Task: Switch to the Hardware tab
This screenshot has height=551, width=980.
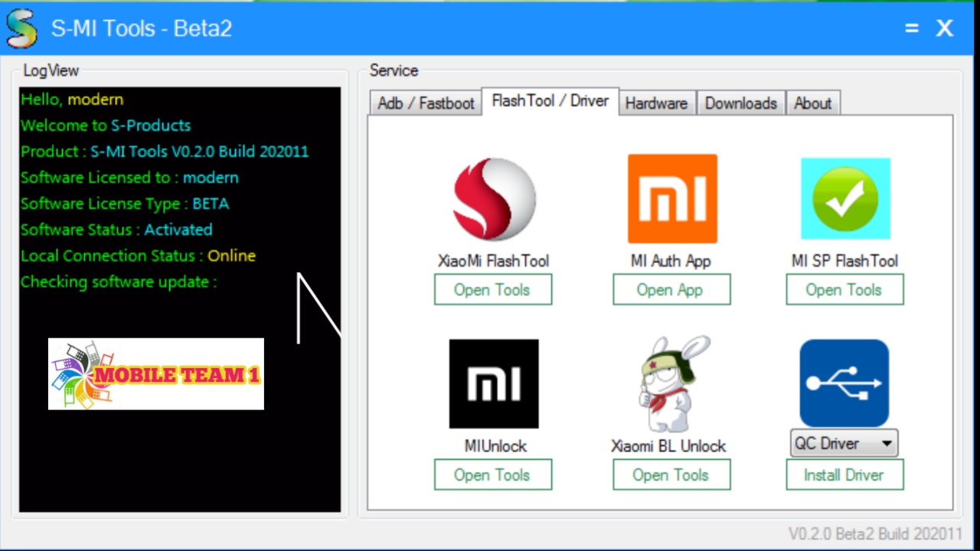Action: [656, 103]
